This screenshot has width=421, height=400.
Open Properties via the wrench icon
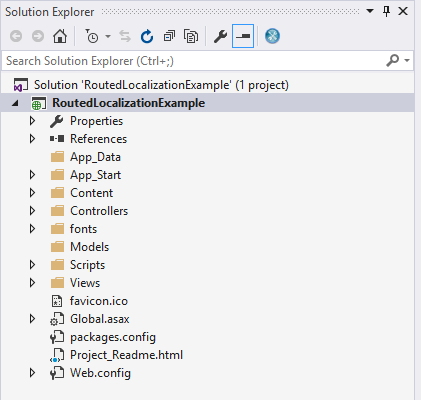(220, 36)
